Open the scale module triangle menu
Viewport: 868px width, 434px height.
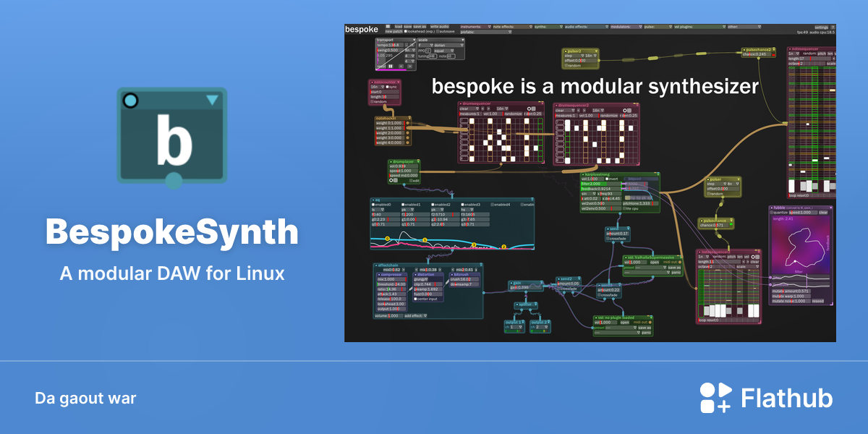point(463,40)
